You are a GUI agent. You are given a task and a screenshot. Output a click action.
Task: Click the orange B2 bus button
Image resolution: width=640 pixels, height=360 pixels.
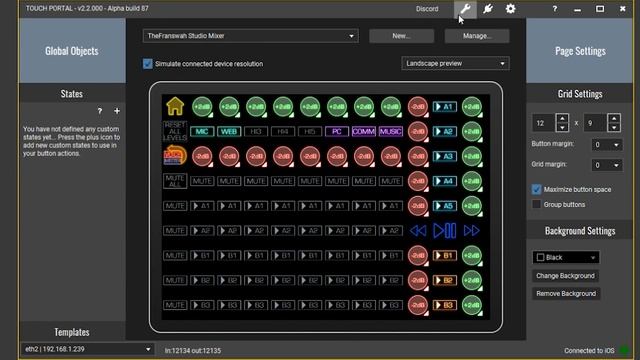coord(444,280)
